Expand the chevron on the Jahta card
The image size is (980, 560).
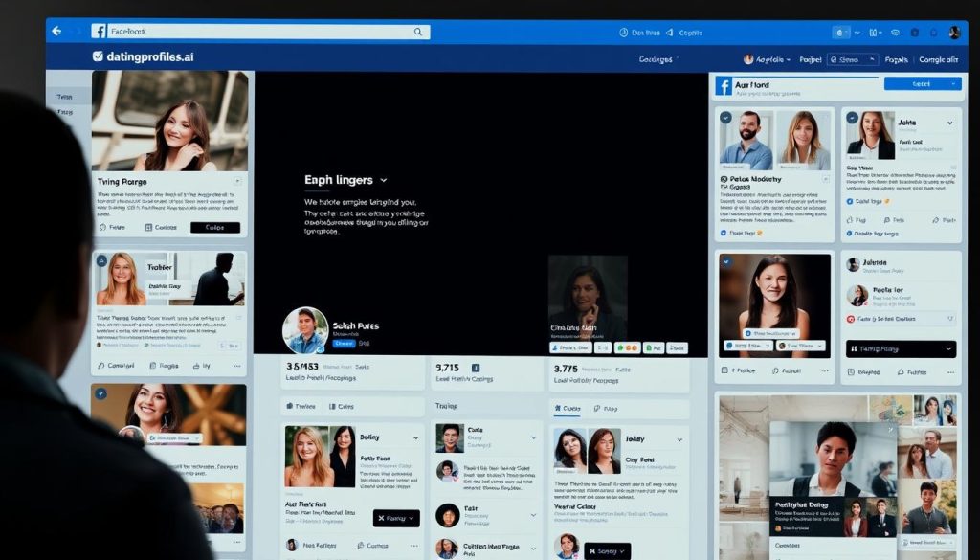tap(950, 123)
